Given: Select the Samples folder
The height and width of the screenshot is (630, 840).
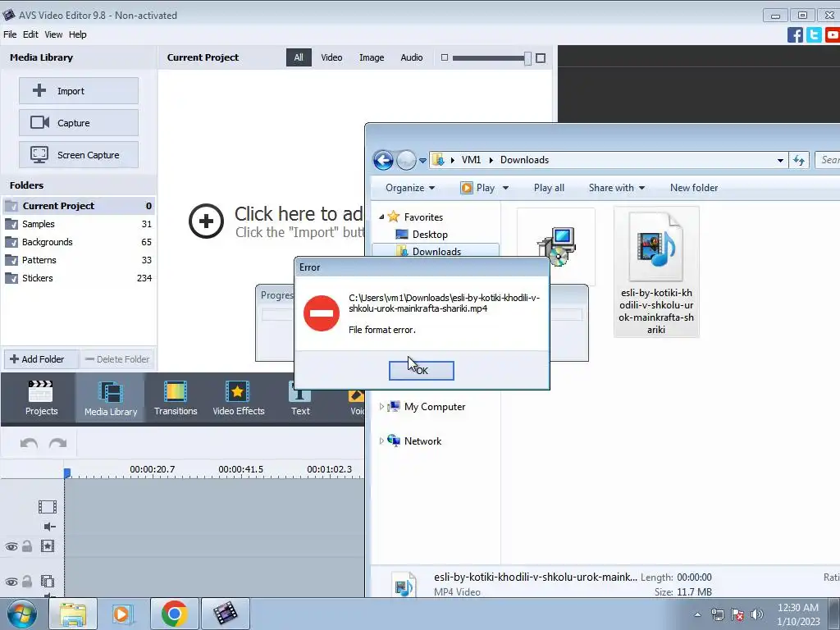Looking at the screenshot, I should 79,224.
